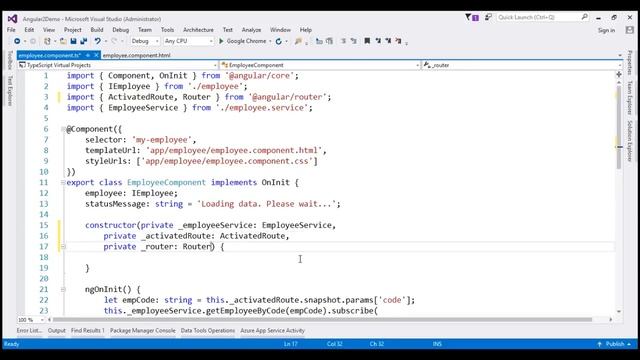
Task: Click the Uncomment Selection toolbar icon
Action: (x=329, y=41)
